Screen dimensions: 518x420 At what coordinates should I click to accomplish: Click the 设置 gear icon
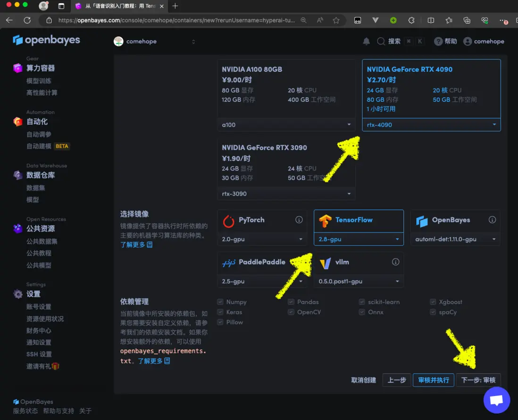18,294
